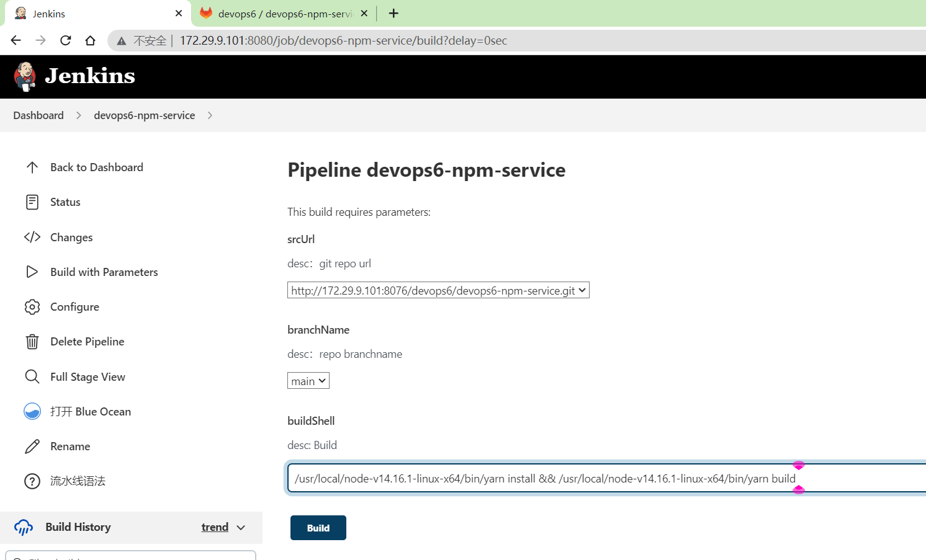
Task: Open Back to Dashboard link
Action: click(x=97, y=167)
